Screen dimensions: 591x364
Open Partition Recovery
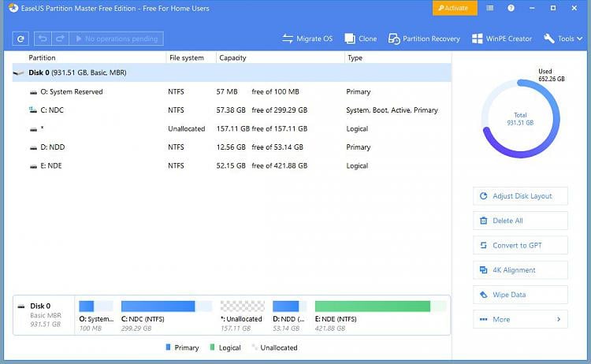(x=424, y=39)
